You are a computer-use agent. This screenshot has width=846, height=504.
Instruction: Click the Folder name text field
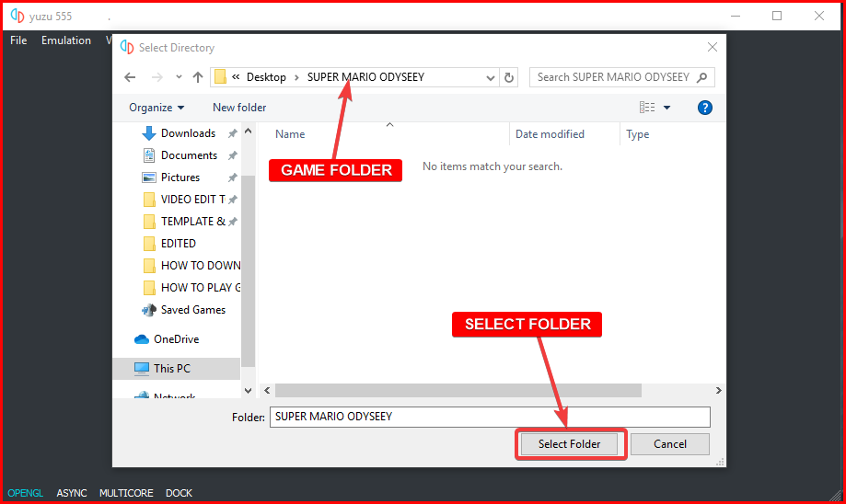point(490,417)
